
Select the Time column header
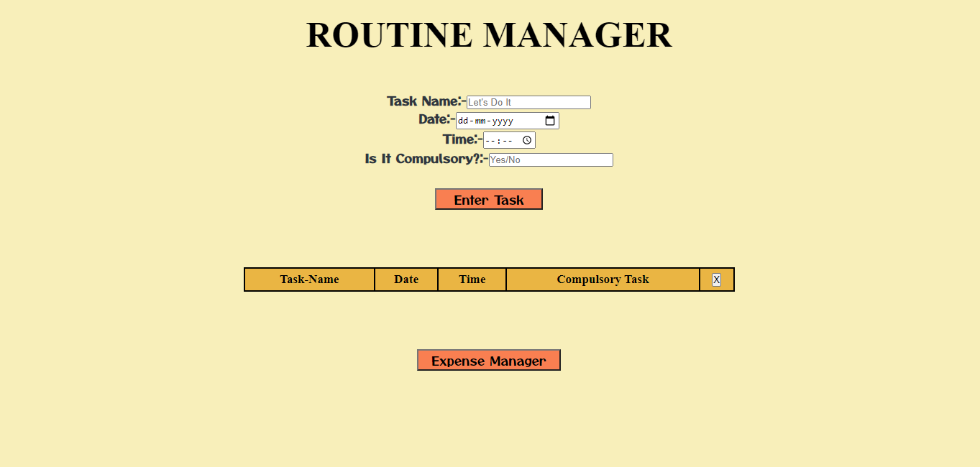(472, 279)
